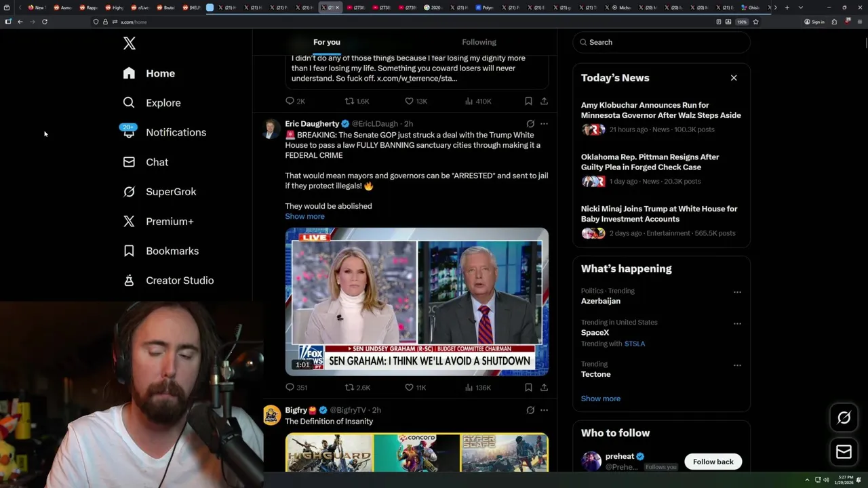This screenshot has width=868, height=488.
Task: Switch to the Following tab
Action: [479, 42]
